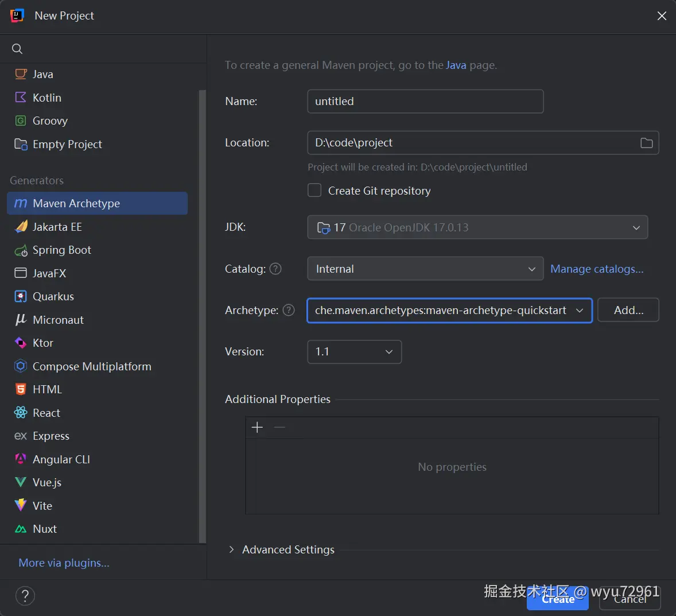Click the Vue.js logo icon

tap(21, 482)
